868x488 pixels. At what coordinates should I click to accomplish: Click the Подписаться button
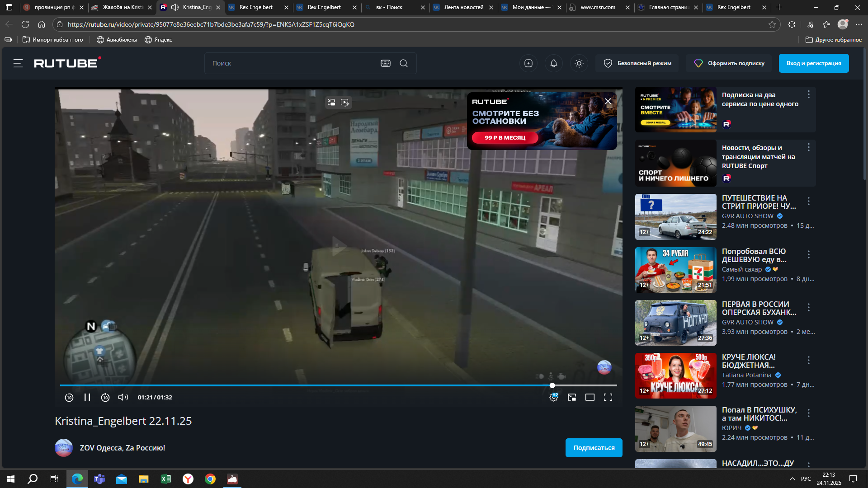594,448
